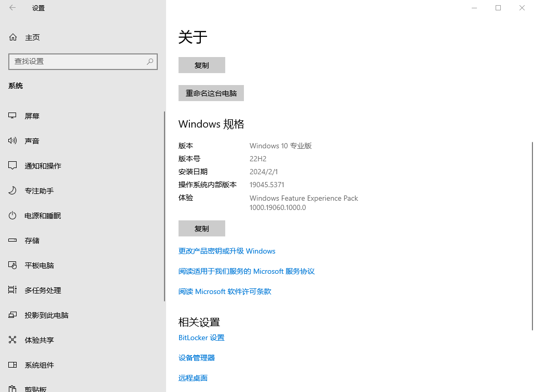Click the 存储 storage icon
This screenshot has height=392, width=534.
(13, 241)
